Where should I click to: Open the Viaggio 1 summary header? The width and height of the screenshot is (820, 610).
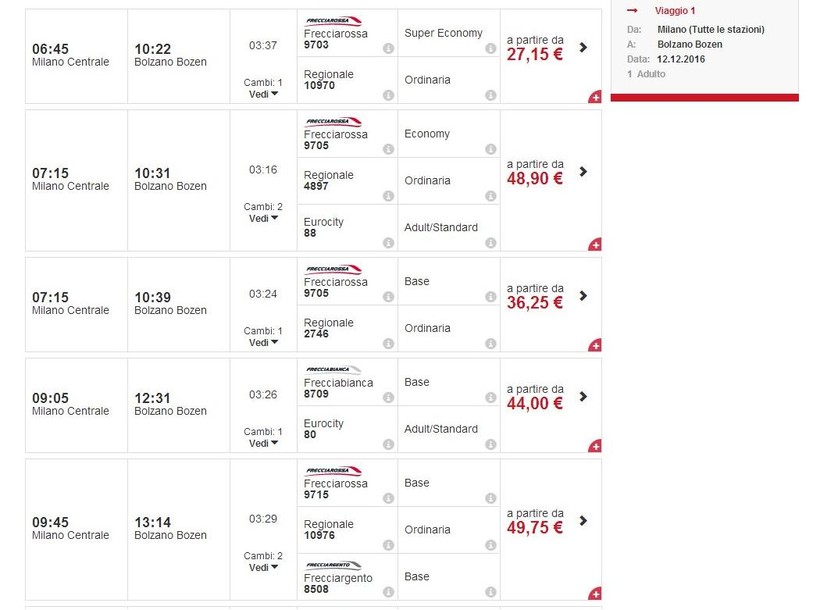675,11
